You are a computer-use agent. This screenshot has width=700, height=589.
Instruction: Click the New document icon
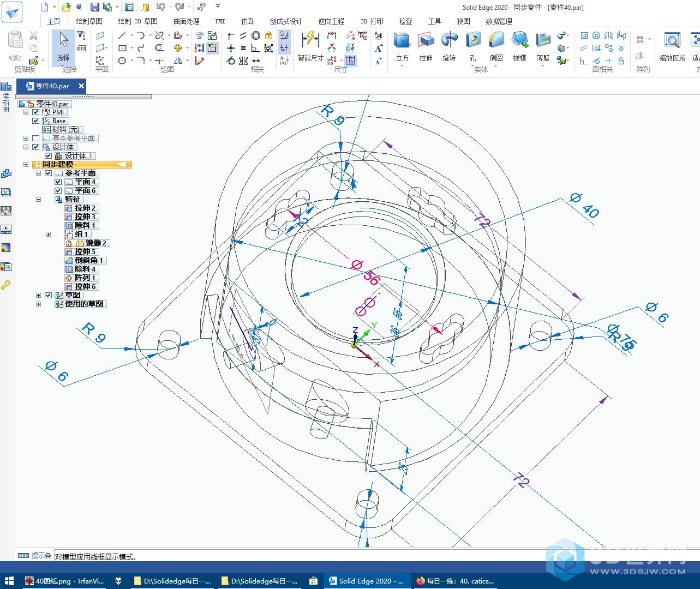45,7
